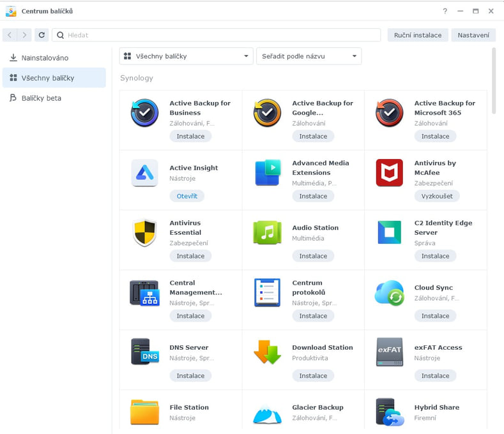Click the Ruční instalace button
The height and width of the screenshot is (434, 504).
pos(418,35)
